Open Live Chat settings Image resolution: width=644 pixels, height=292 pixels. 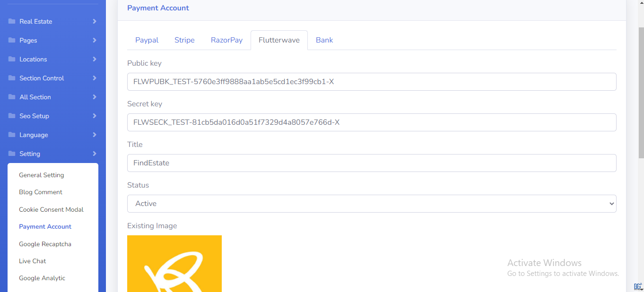[x=33, y=261]
